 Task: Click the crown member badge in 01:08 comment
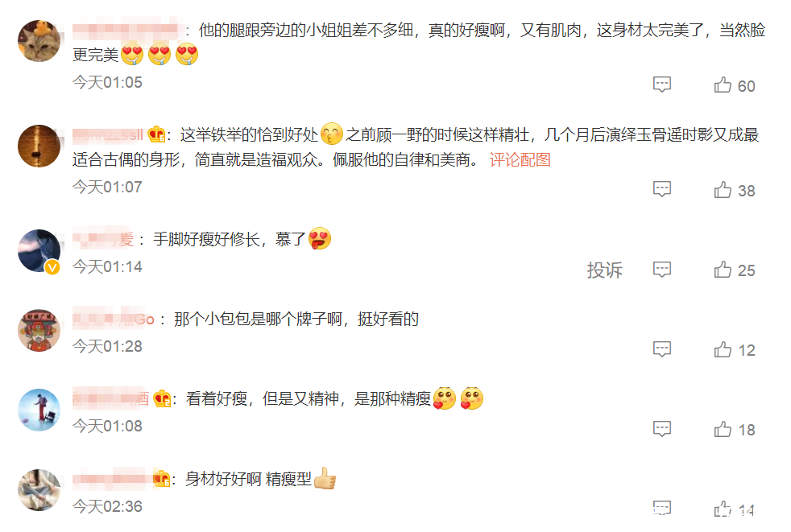tap(163, 399)
